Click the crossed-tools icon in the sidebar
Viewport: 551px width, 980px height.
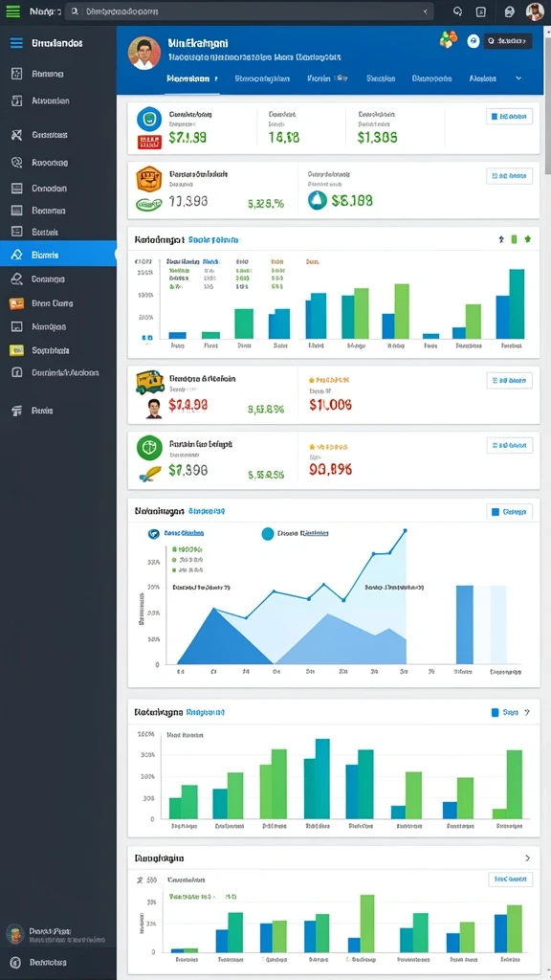click(x=17, y=134)
